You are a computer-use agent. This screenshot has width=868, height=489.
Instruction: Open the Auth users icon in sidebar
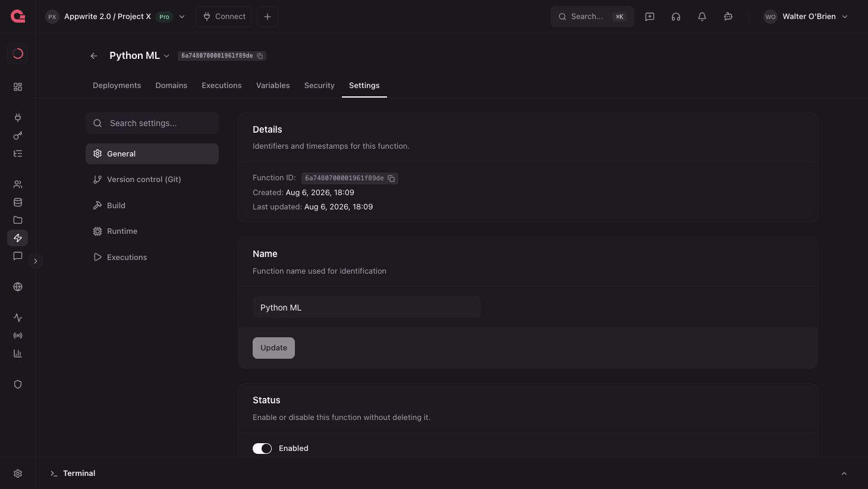click(x=18, y=184)
